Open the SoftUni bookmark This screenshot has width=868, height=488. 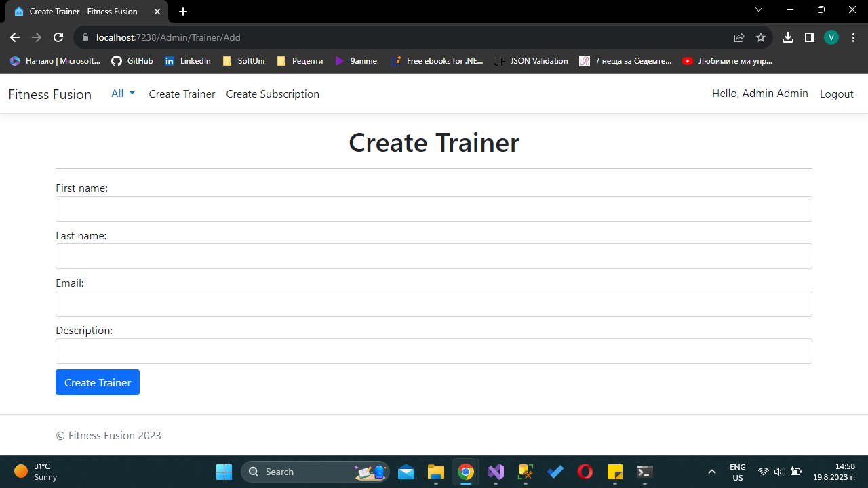[243, 60]
